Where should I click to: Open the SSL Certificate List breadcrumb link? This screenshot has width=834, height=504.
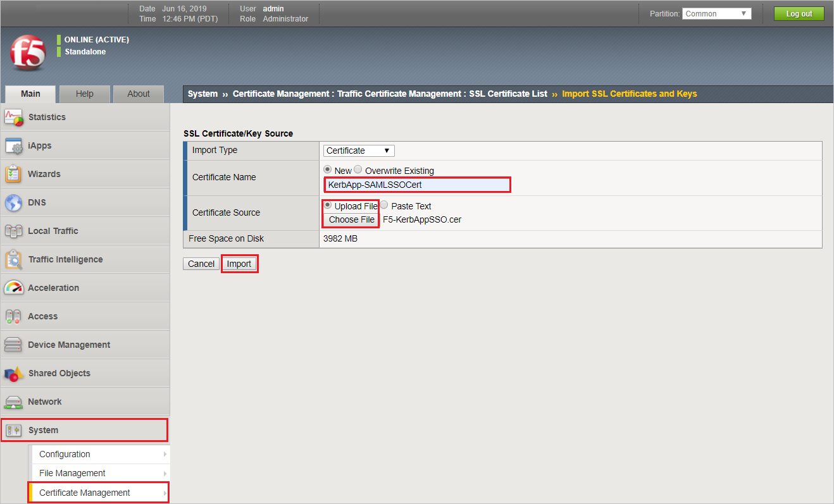point(508,94)
